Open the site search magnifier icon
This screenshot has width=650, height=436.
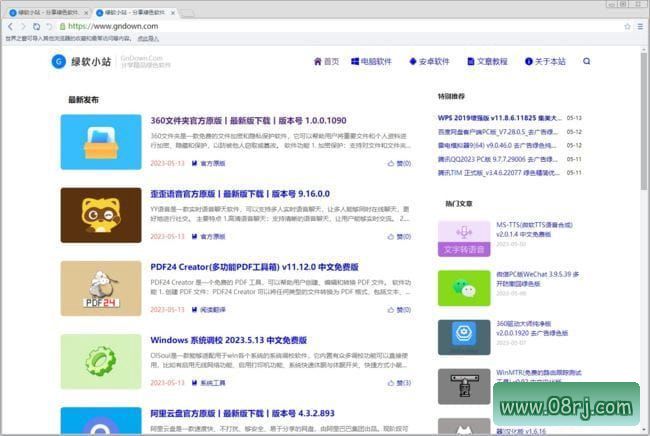coord(587,61)
